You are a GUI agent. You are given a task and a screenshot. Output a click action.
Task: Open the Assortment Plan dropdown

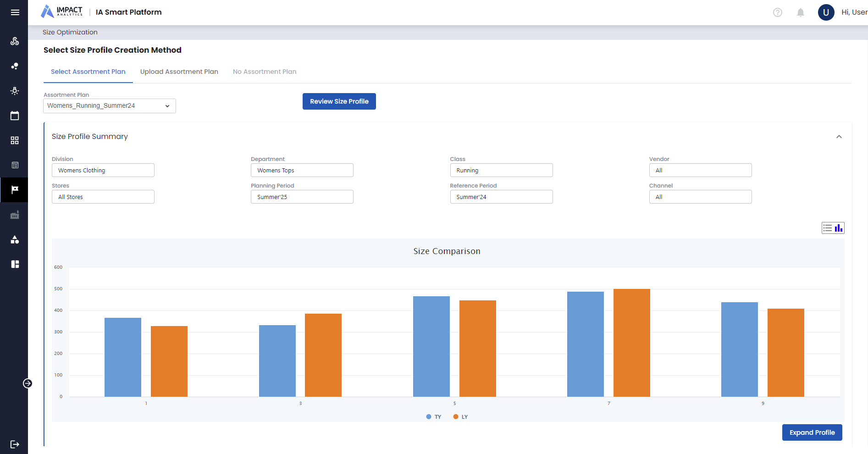[x=110, y=106]
